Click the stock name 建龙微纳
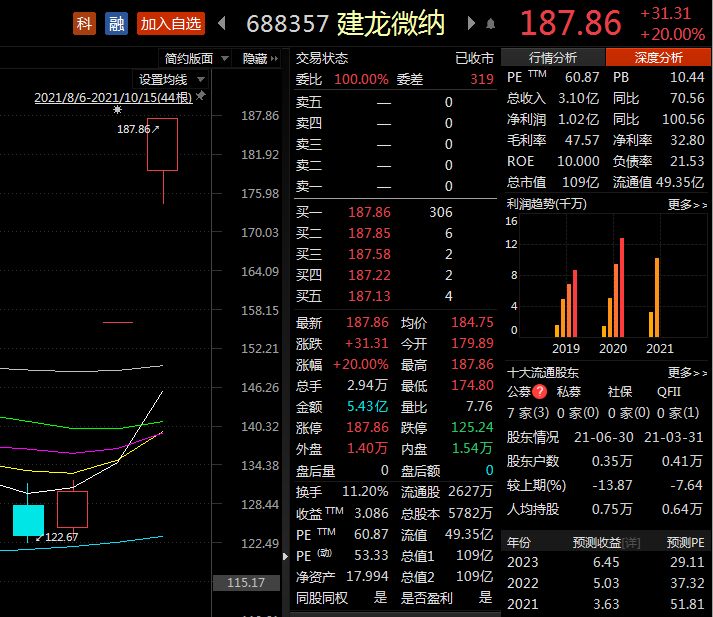713x617 pixels. (391, 23)
